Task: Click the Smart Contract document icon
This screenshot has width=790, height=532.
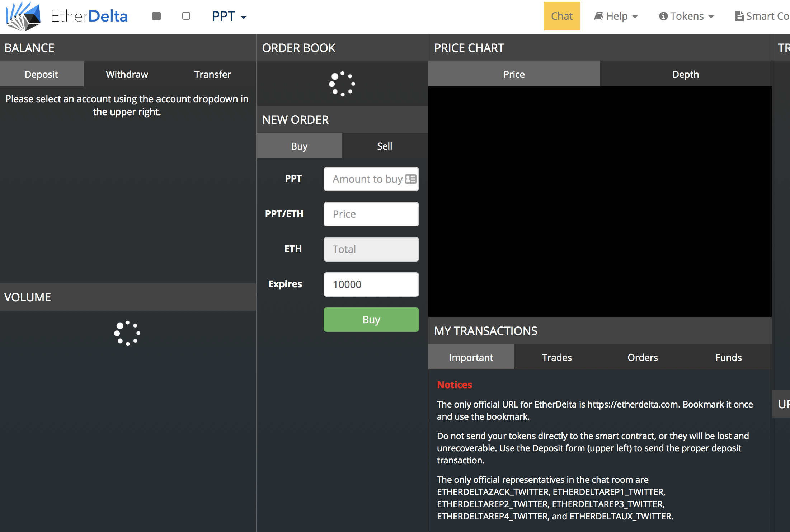Action: 739,17
